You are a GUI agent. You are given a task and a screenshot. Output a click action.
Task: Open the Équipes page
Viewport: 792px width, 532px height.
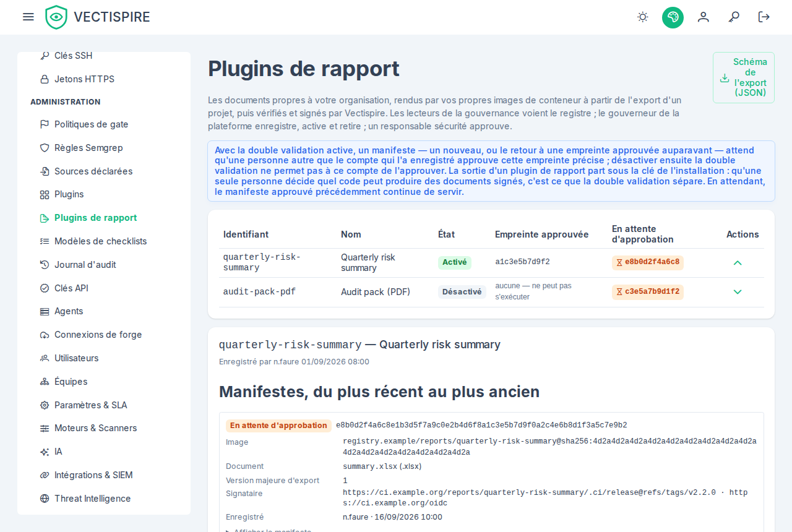click(x=71, y=382)
